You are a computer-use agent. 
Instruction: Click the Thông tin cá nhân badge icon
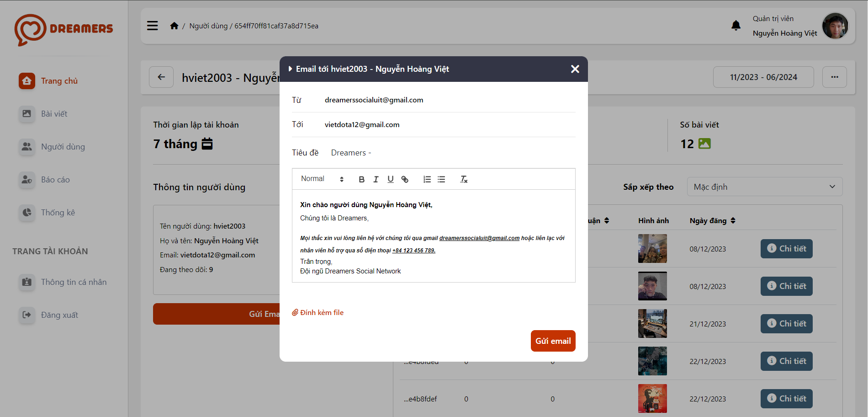click(27, 282)
